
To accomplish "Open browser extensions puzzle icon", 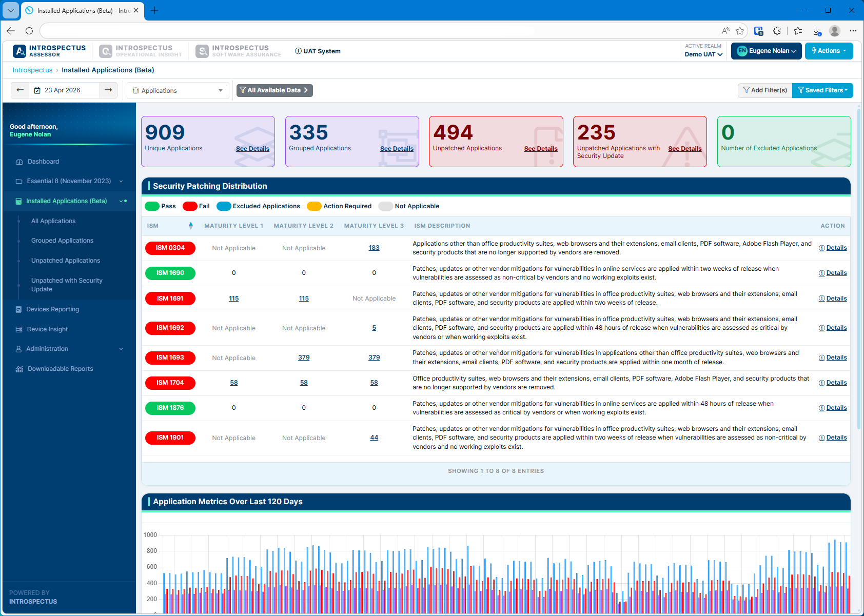I will [777, 31].
